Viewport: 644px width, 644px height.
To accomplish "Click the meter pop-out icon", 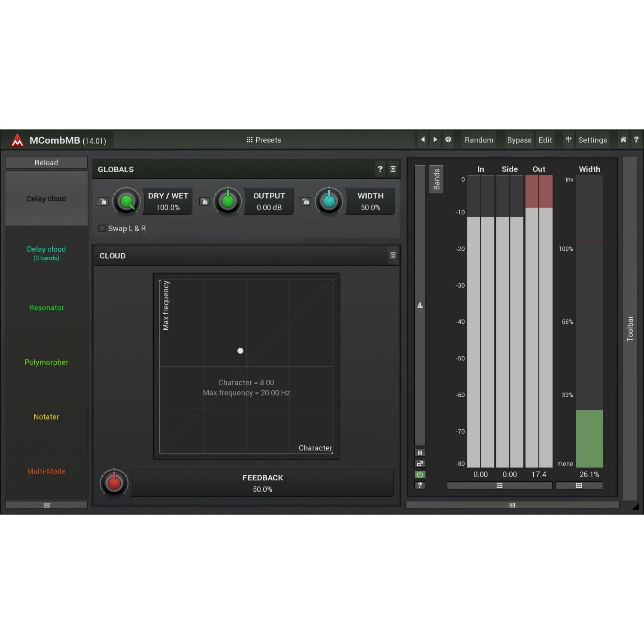I will tap(420, 464).
